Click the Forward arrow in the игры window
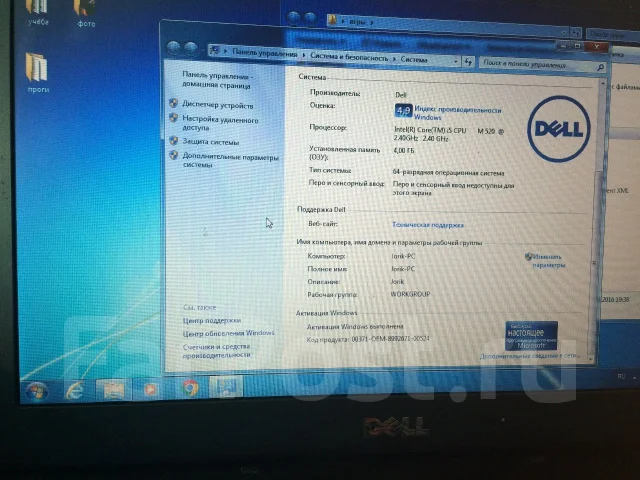Viewport: 640px width, 480px height. (310, 18)
